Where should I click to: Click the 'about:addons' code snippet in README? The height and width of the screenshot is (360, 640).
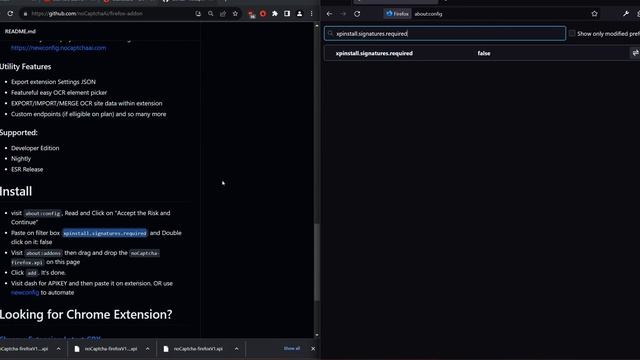click(43, 253)
